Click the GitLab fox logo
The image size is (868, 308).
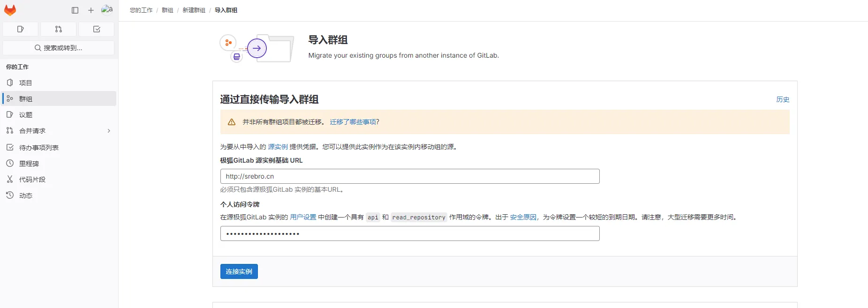point(10,10)
